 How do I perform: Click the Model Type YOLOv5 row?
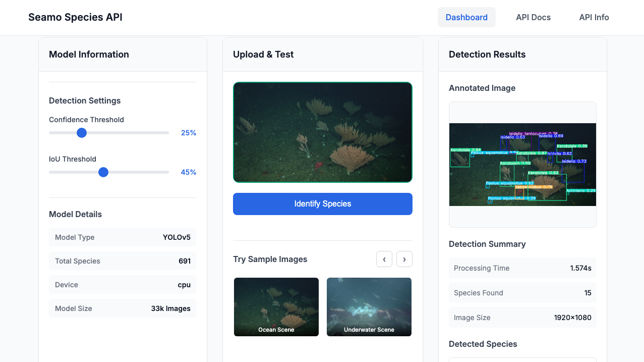123,237
